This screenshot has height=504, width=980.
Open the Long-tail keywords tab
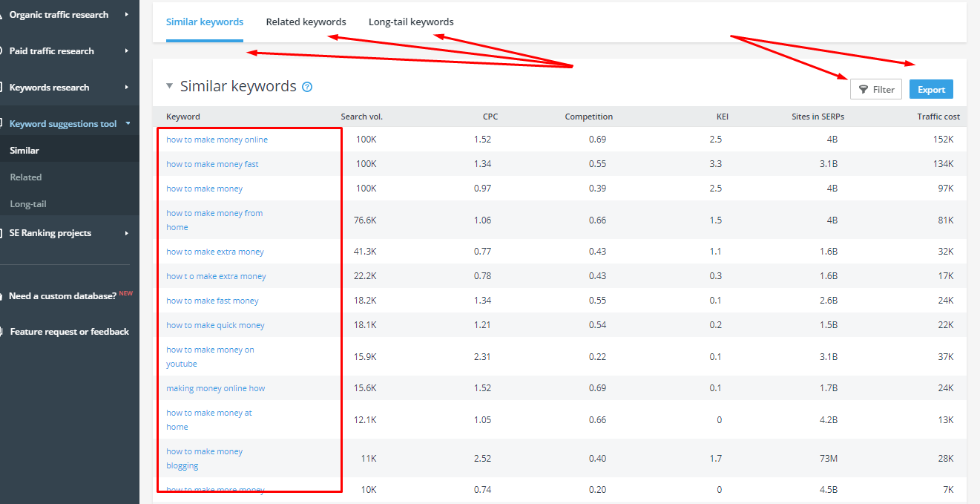pyautogui.click(x=411, y=22)
